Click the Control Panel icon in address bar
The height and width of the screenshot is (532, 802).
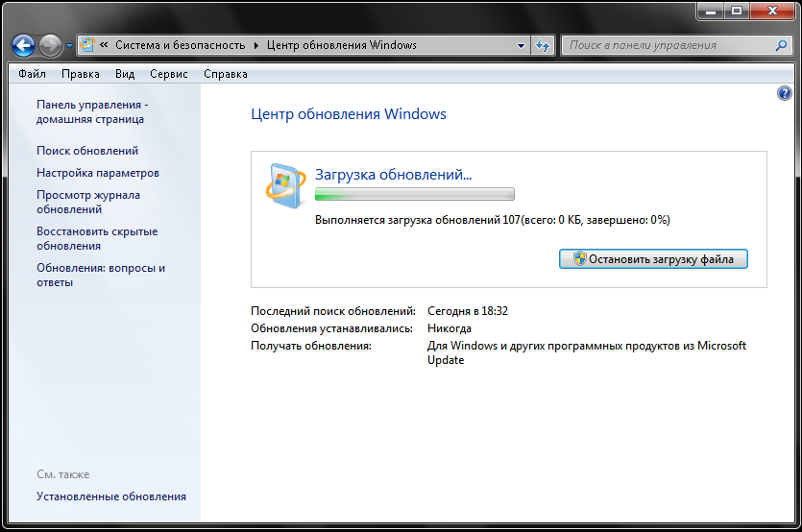[87, 45]
